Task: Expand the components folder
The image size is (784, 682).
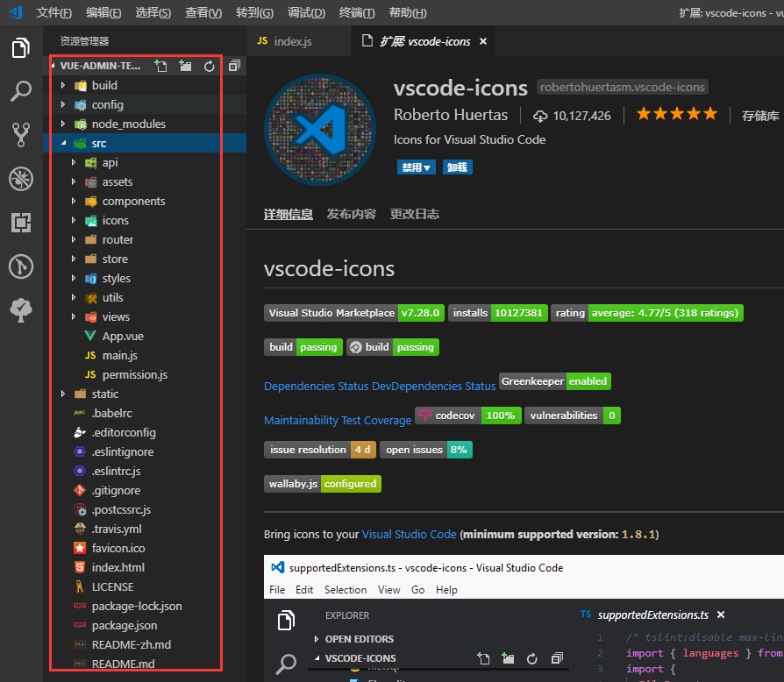Action: [74, 201]
